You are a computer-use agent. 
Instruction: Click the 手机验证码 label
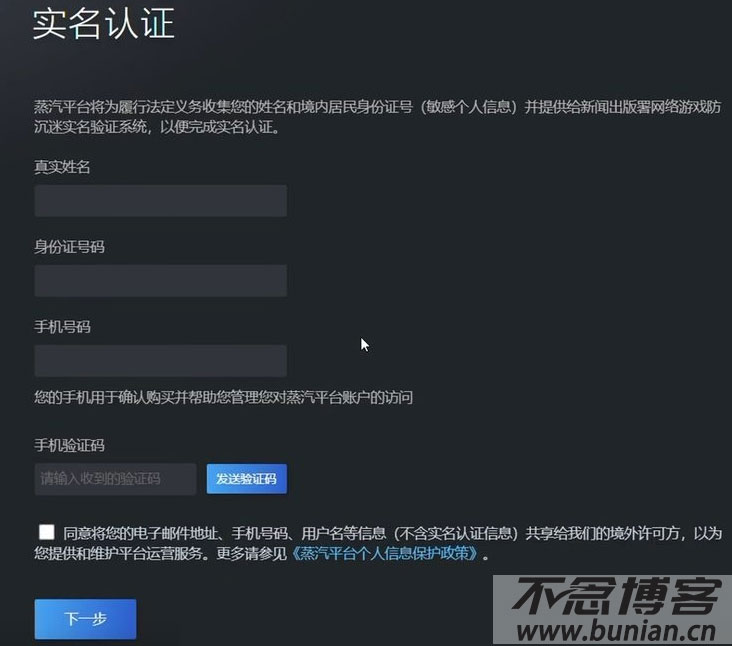point(69,445)
